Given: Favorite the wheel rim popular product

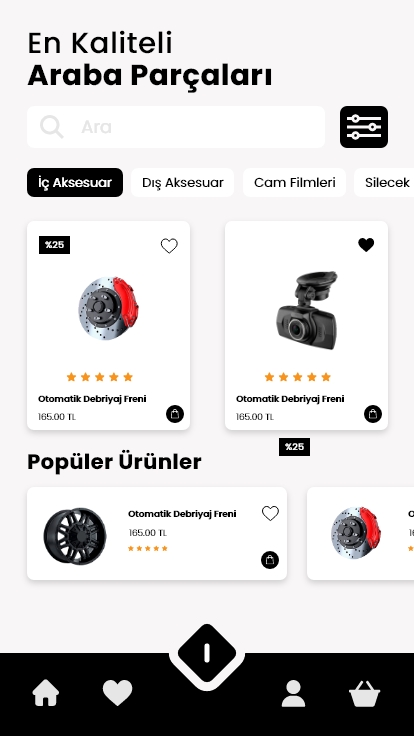Looking at the screenshot, I should 270,514.
